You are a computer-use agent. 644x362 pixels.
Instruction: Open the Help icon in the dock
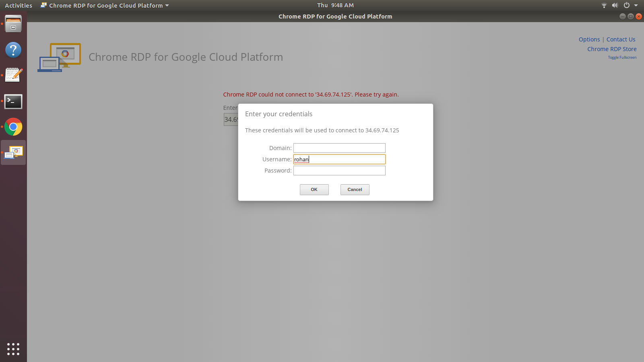coord(13,50)
